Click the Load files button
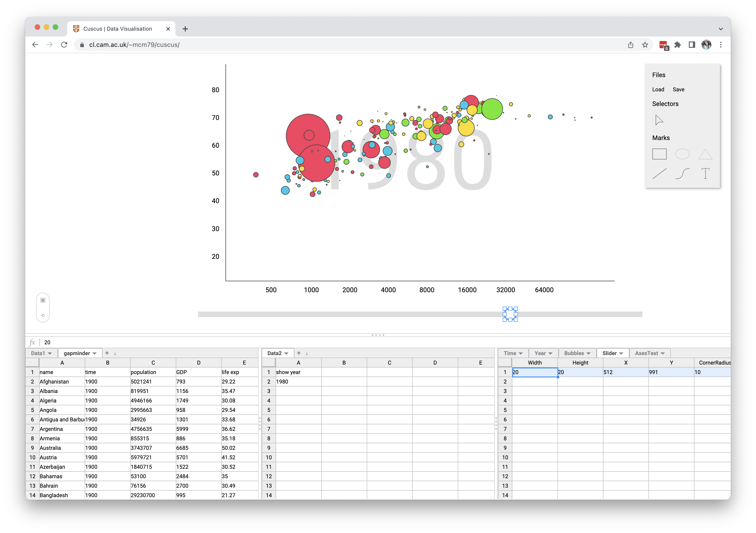The height and width of the screenshot is (533, 756). 658,90
